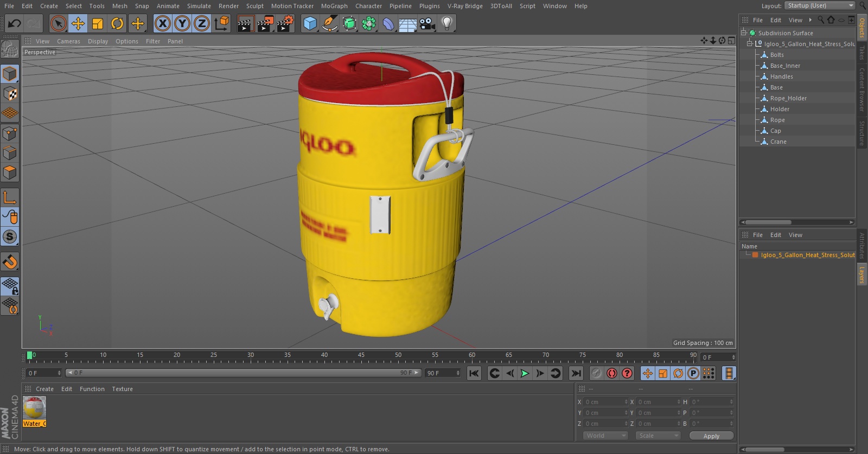Open the Simulate menu
868x454 pixels.
click(x=199, y=6)
